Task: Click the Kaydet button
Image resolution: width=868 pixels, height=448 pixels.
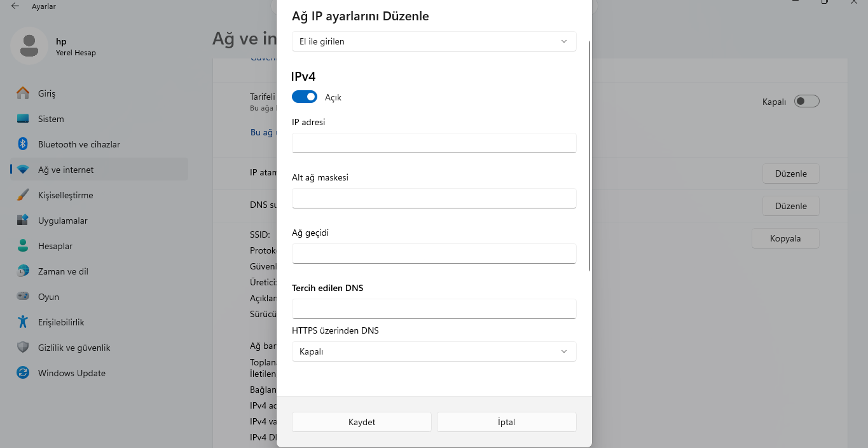Action: [x=362, y=422]
